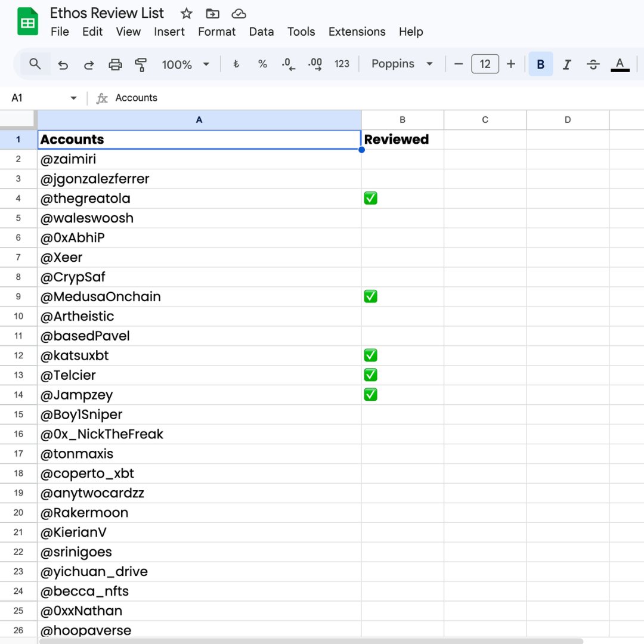Click the checkmark in @katsuxbt row
Image resolution: width=644 pixels, height=644 pixels.
click(370, 355)
